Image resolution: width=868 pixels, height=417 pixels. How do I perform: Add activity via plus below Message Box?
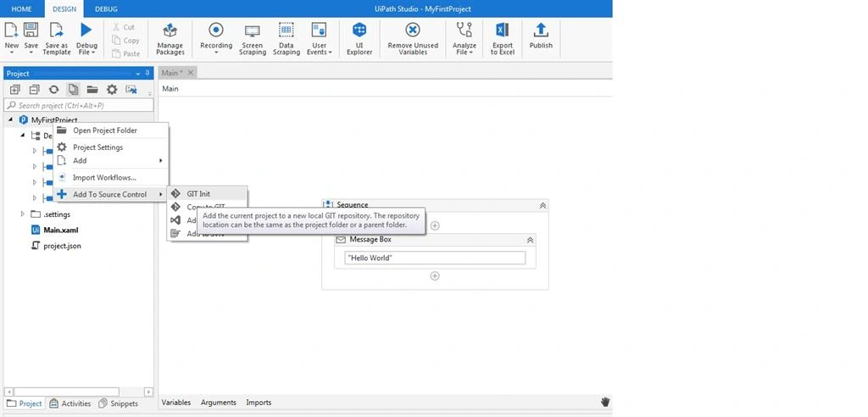pos(435,275)
